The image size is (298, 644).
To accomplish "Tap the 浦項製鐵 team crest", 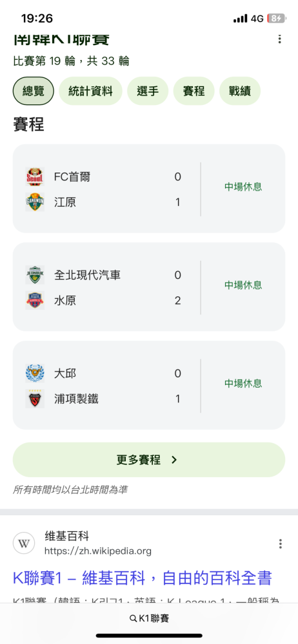I will click(x=35, y=399).
